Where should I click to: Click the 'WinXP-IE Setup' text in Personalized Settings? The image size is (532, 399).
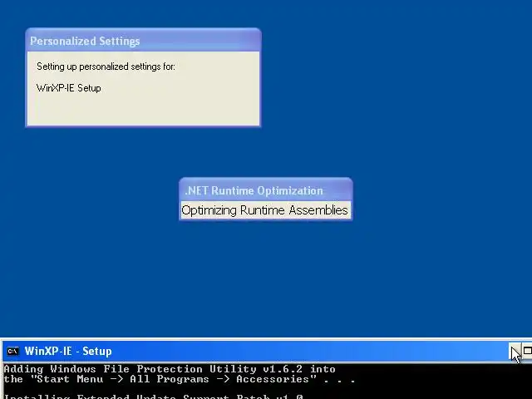pyautogui.click(x=68, y=88)
